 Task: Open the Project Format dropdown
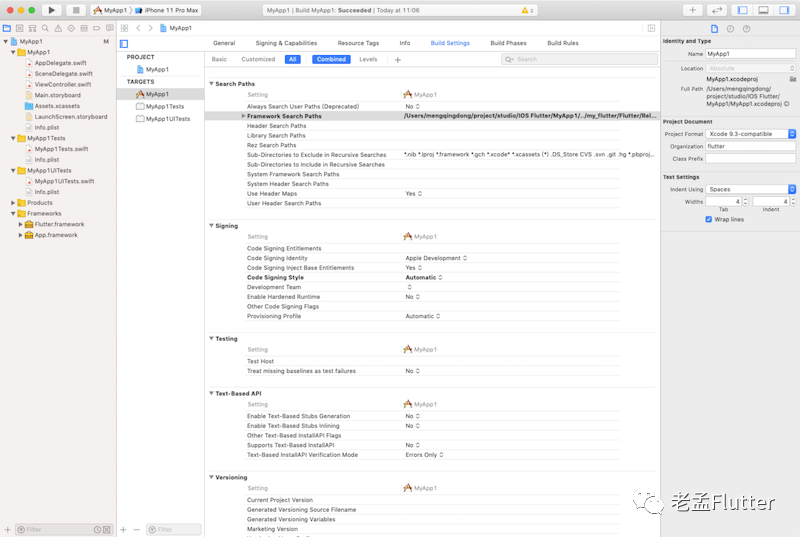(x=751, y=134)
